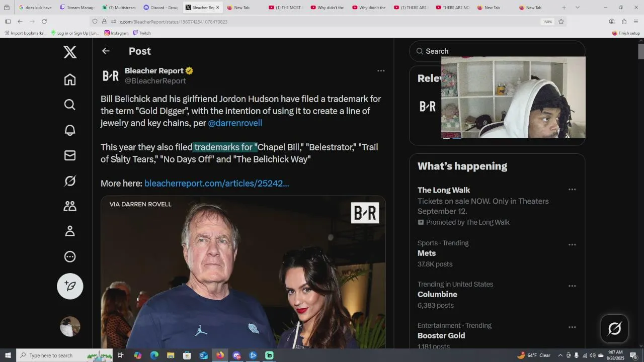Open Firefox in Windows taskbar
This screenshot has width=644, height=362.
[220, 355]
